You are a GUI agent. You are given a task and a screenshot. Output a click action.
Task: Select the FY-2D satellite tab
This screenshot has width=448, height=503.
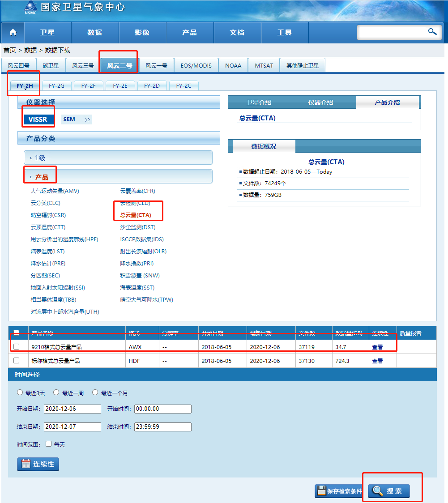152,85
